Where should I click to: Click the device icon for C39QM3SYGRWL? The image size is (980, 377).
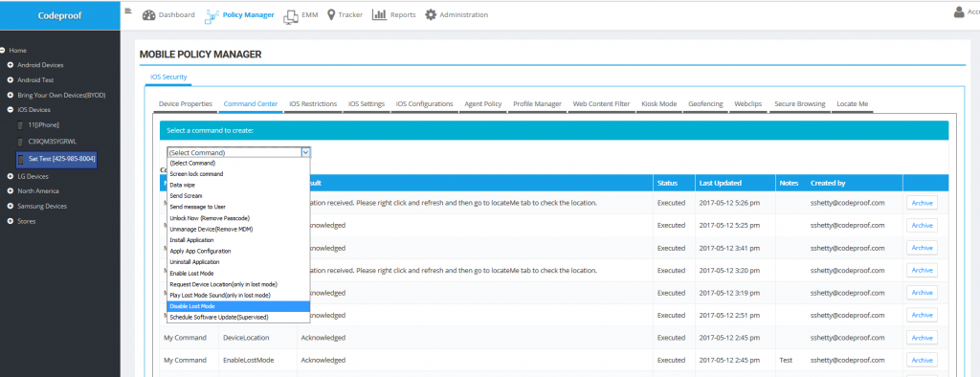[x=21, y=142]
